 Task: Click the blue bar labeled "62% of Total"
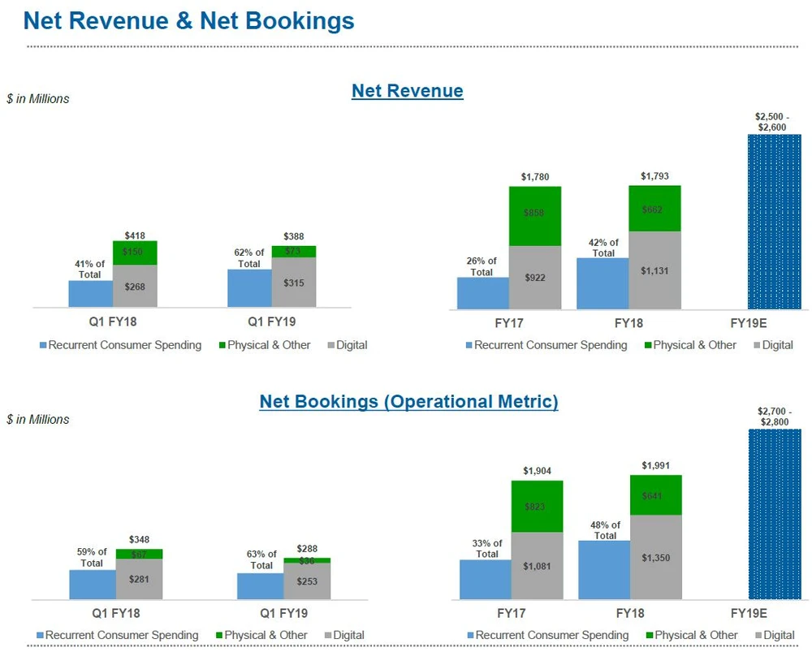tap(249, 288)
